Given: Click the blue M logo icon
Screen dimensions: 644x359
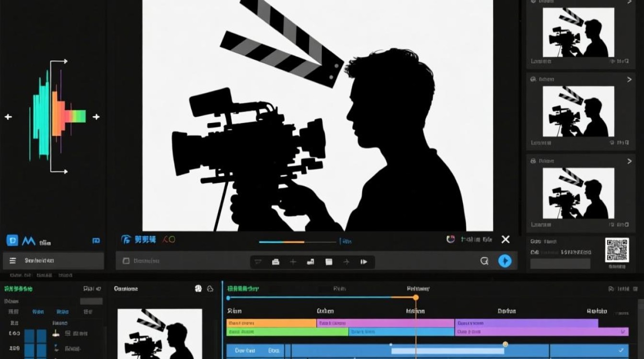Looking at the screenshot, I should point(29,240).
